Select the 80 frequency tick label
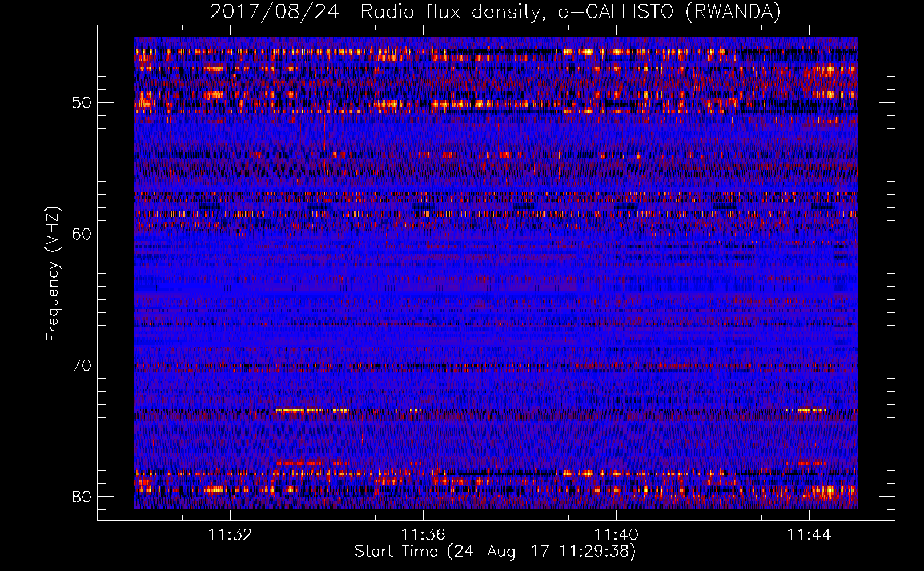This screenshot has height=571, width=924. [x=82, y=497]
